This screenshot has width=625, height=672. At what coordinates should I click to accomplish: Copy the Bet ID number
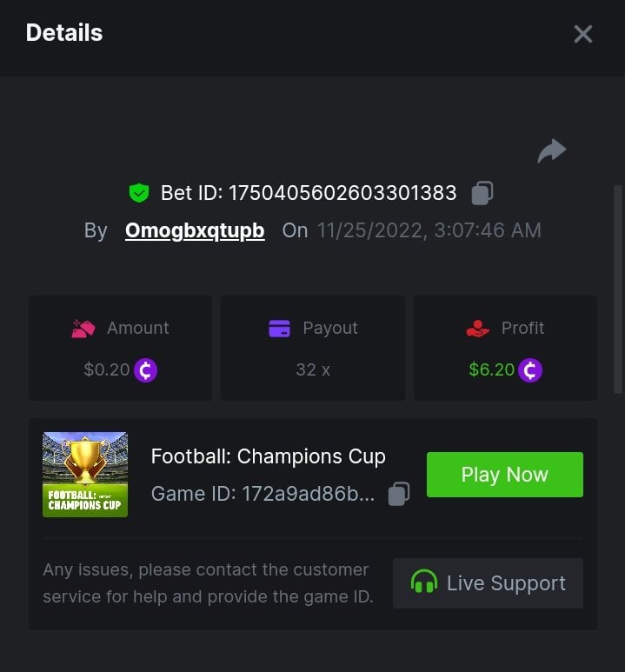[x=482, y=193]
